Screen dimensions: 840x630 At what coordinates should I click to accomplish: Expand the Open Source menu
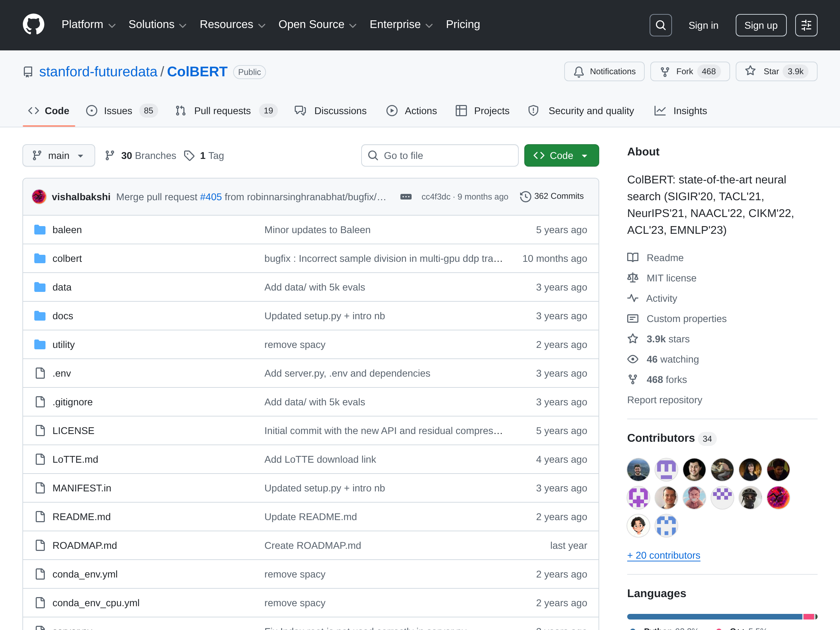tap(317, 25)
